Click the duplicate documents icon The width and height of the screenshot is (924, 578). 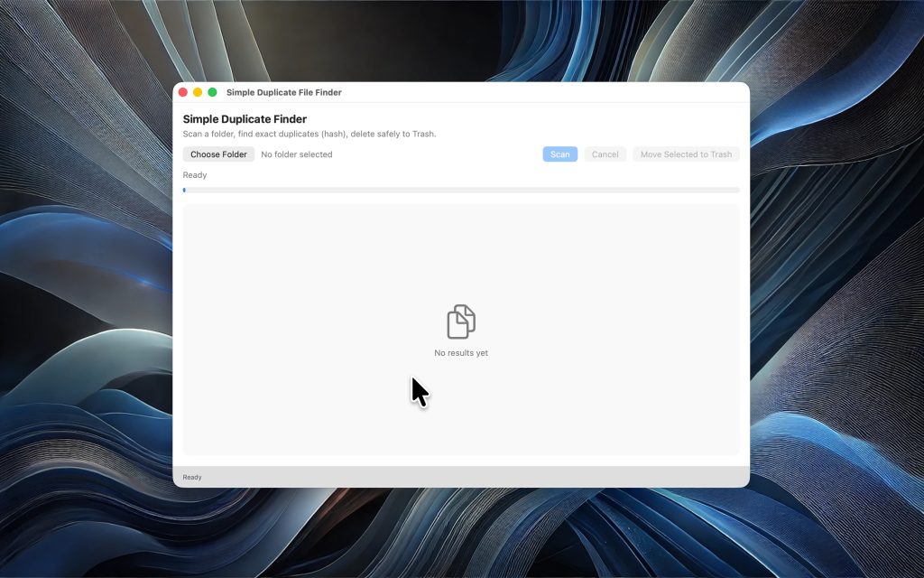pos(461,322)
